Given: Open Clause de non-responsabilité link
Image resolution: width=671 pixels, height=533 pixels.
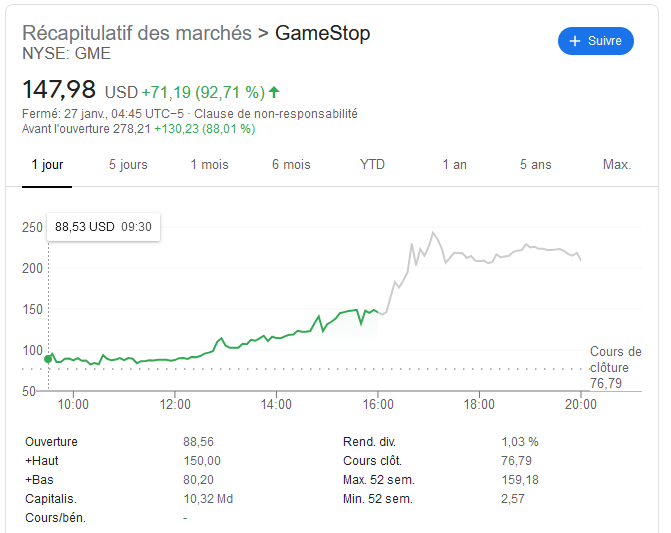Looking at the screenshot, I should [275, 114].
